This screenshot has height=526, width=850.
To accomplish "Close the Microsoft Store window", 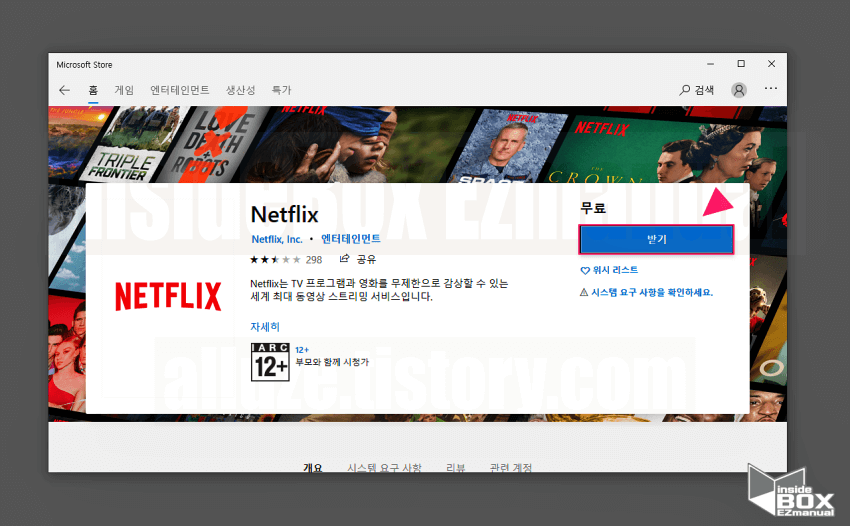I will (x=771, y=64).
